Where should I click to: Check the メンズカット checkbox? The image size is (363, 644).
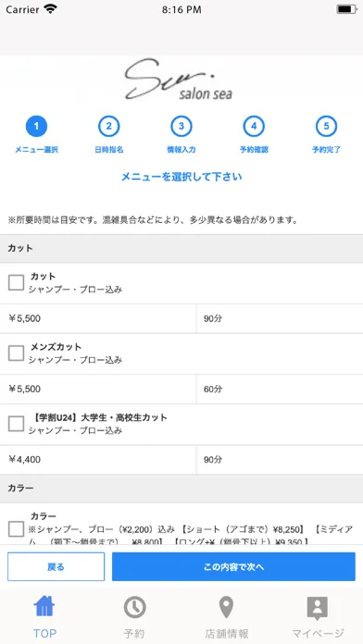[16, 353]
